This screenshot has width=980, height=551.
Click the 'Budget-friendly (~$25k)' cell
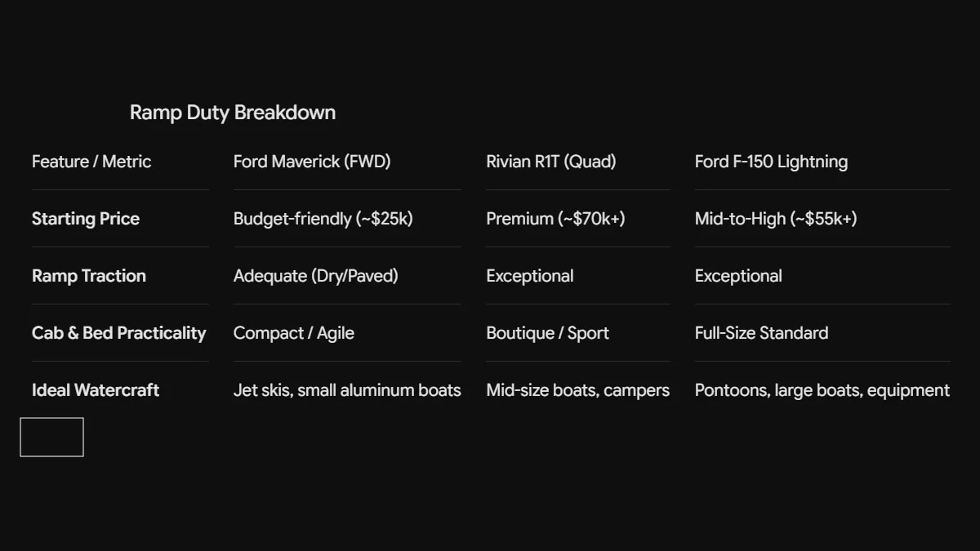[x=323, y=219]
